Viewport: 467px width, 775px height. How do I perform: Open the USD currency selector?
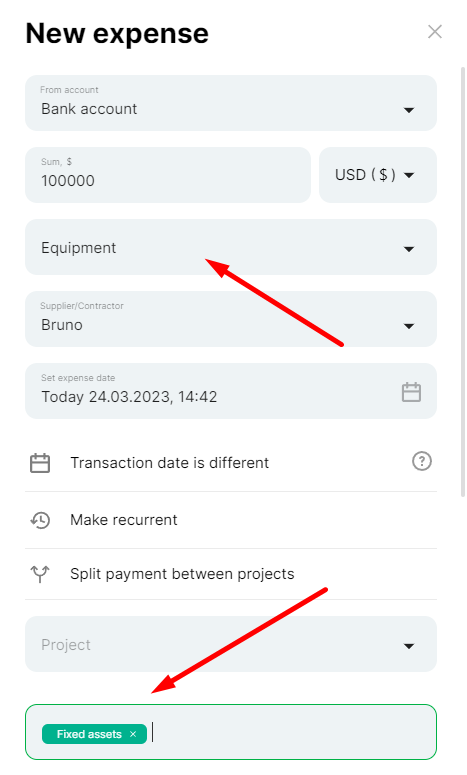pyautogui.click(x=378, y=175)
